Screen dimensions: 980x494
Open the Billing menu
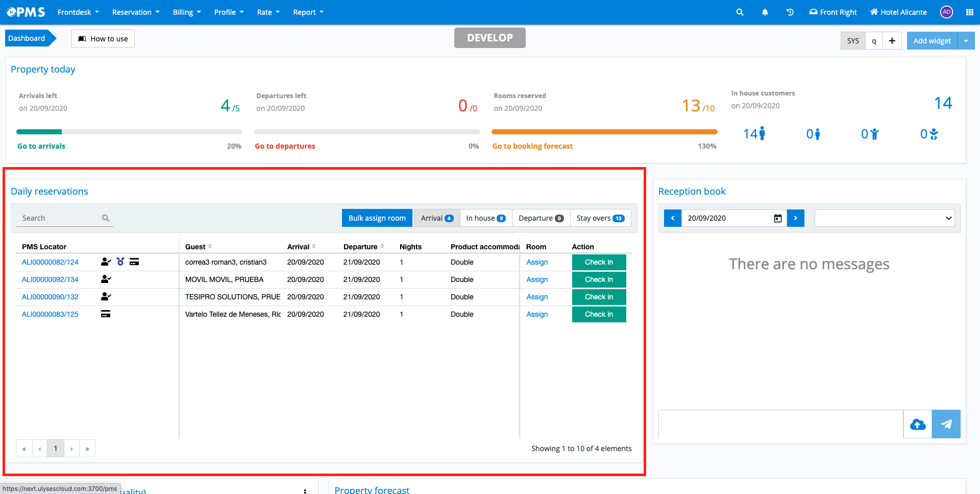coord(187,12)
